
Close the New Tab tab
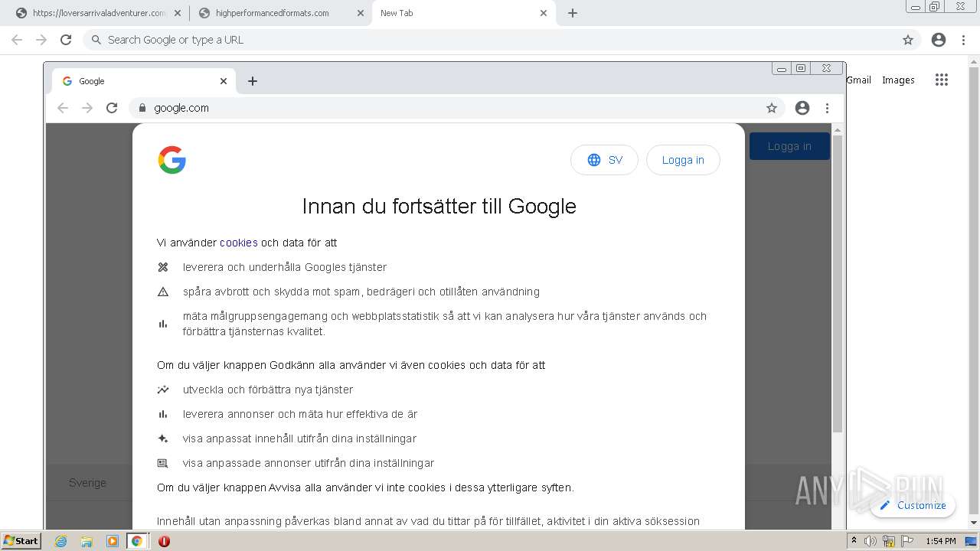[544, 13]
